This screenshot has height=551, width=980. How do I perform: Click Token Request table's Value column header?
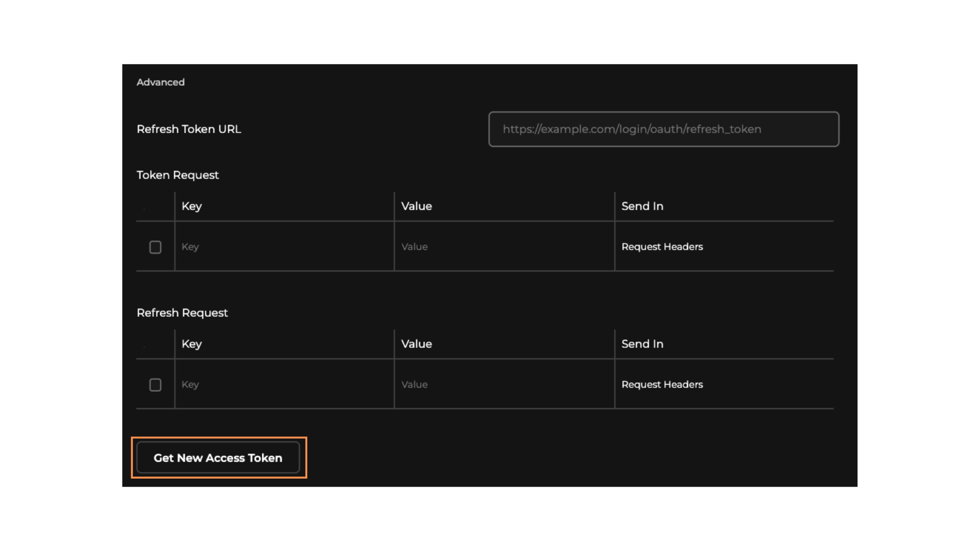point(416,206)
